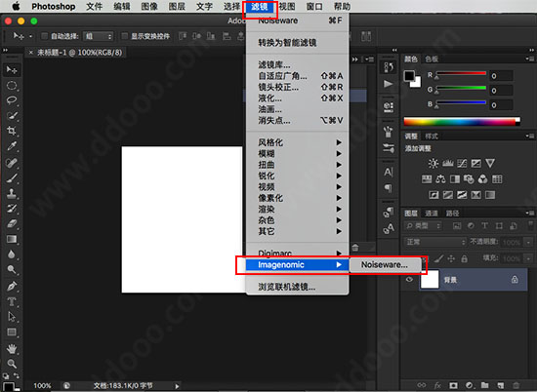Screen dimensions: 537x392
Task: Switch to the Swatches panel tab
Action: point(432,59)
